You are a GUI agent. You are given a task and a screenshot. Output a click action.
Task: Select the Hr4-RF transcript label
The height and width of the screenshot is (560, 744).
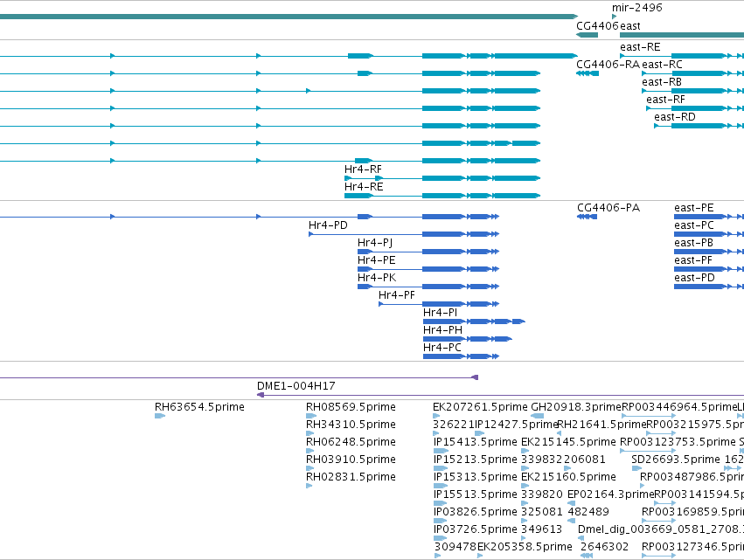click(363, 169)
